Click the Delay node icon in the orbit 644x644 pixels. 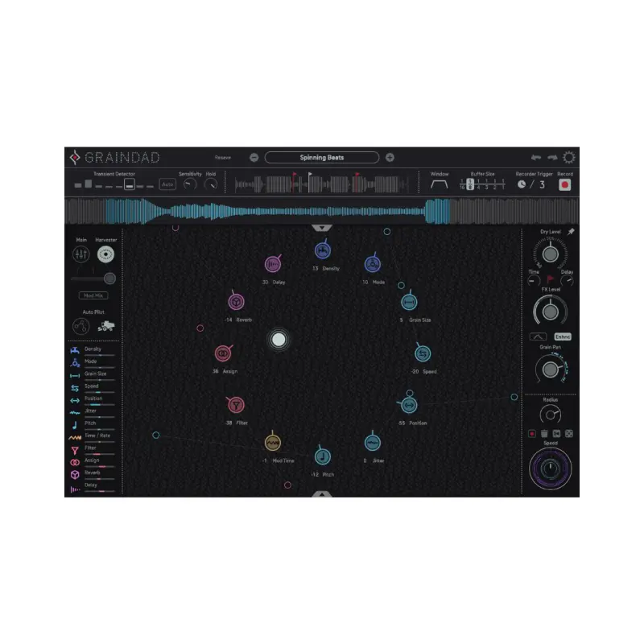273,264
